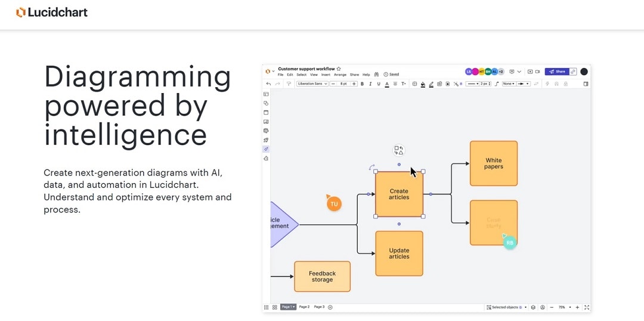The width and height of the screenshot is (644, 321).
Task: Click the shape border style icon
Action: (x=414, y=84)
